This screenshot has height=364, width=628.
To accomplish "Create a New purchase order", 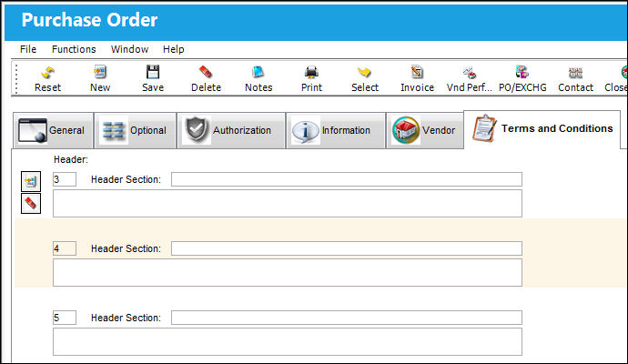I will 100,79.
